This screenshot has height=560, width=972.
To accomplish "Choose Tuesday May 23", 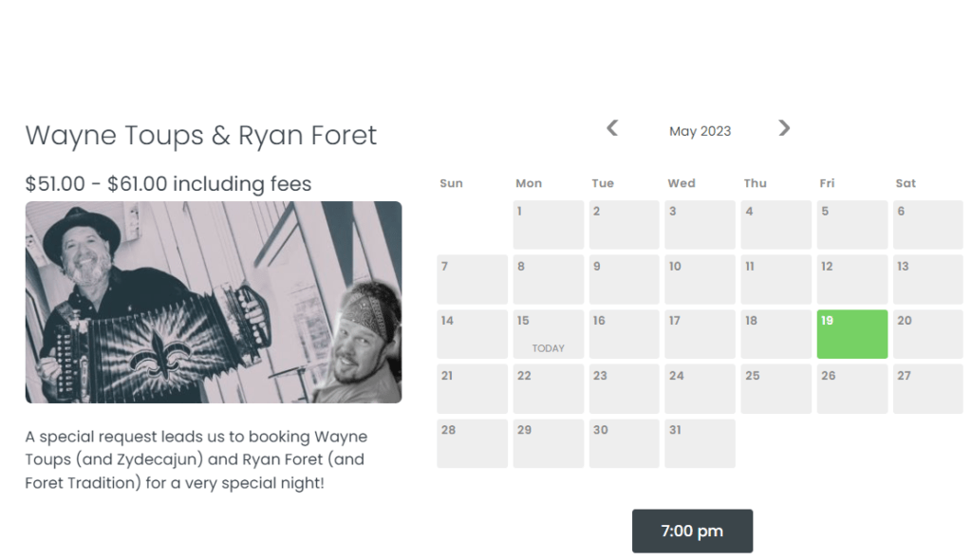I will pos(624,389).
